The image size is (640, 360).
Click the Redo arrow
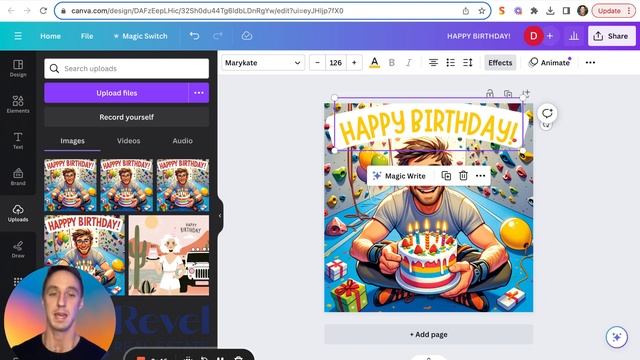218,36
